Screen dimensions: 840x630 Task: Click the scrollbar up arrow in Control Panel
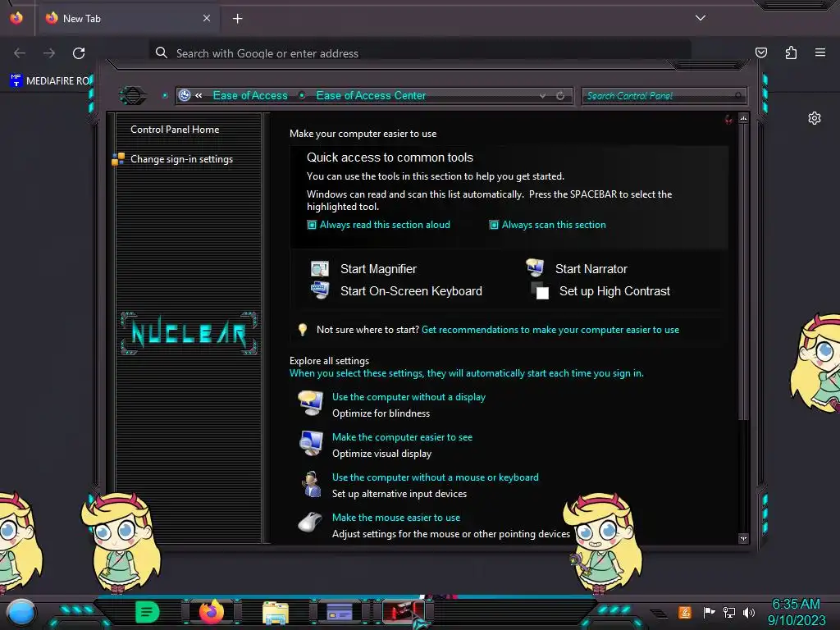[743, 118]
